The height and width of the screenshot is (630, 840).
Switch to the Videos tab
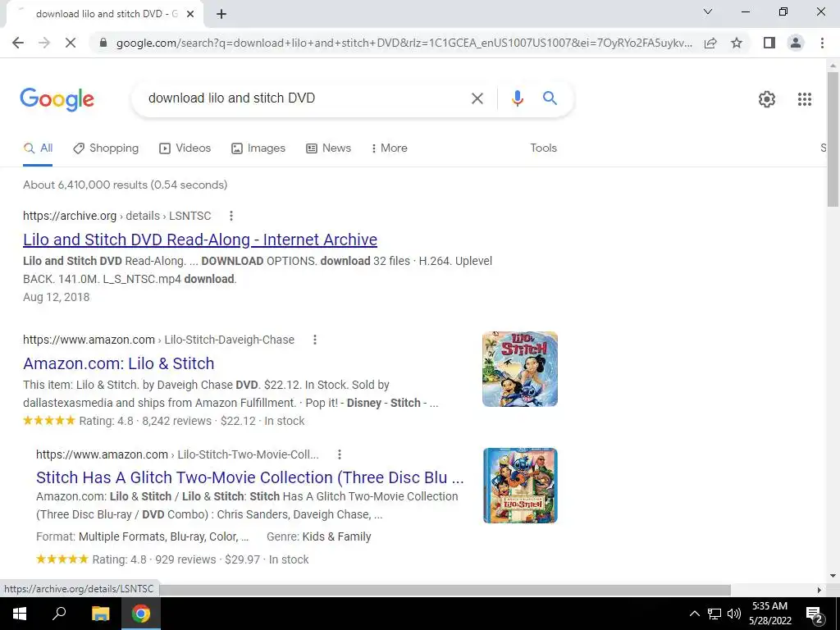pos(185,148)
